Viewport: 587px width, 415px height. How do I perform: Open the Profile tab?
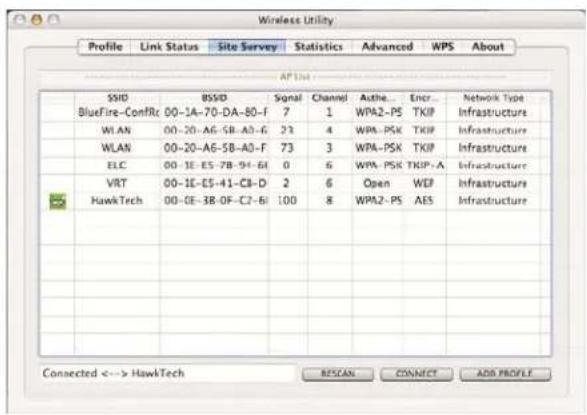105,47
